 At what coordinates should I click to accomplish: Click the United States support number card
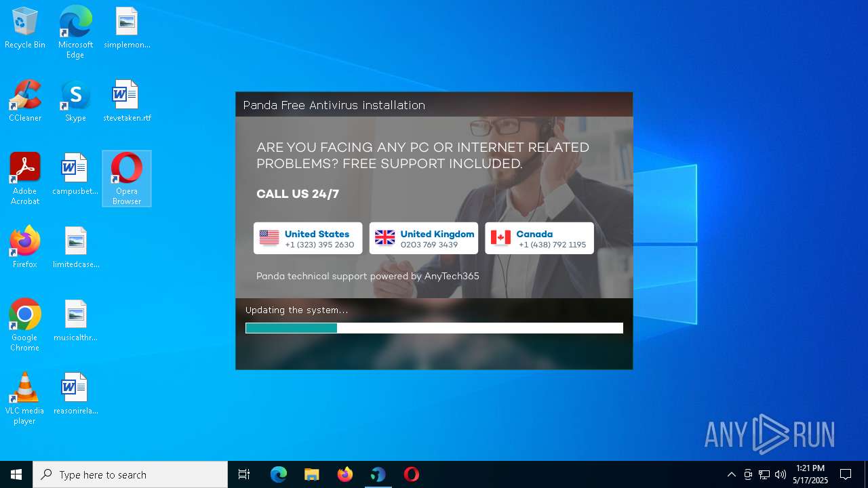[x=308, y=239]
